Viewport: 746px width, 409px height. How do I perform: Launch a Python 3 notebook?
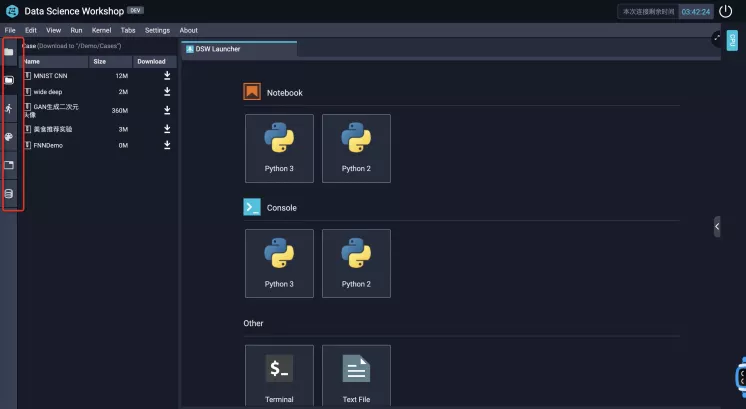coord(279,148)
